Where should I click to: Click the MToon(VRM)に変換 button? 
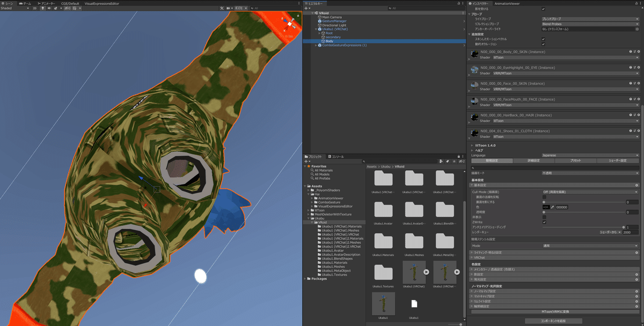click(x=555, y=311)
